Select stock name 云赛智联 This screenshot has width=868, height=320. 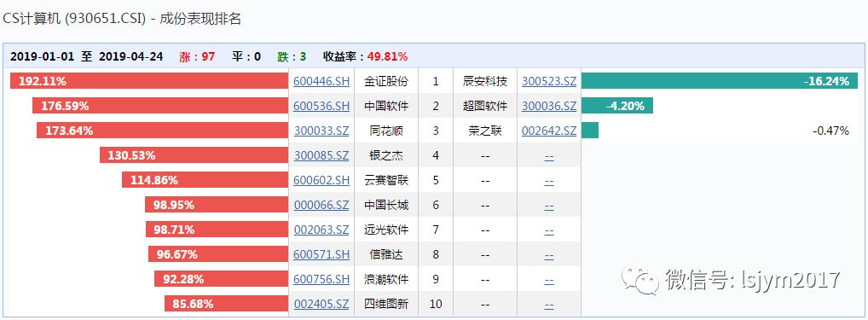pyautogui.click(x=386, y=180)
